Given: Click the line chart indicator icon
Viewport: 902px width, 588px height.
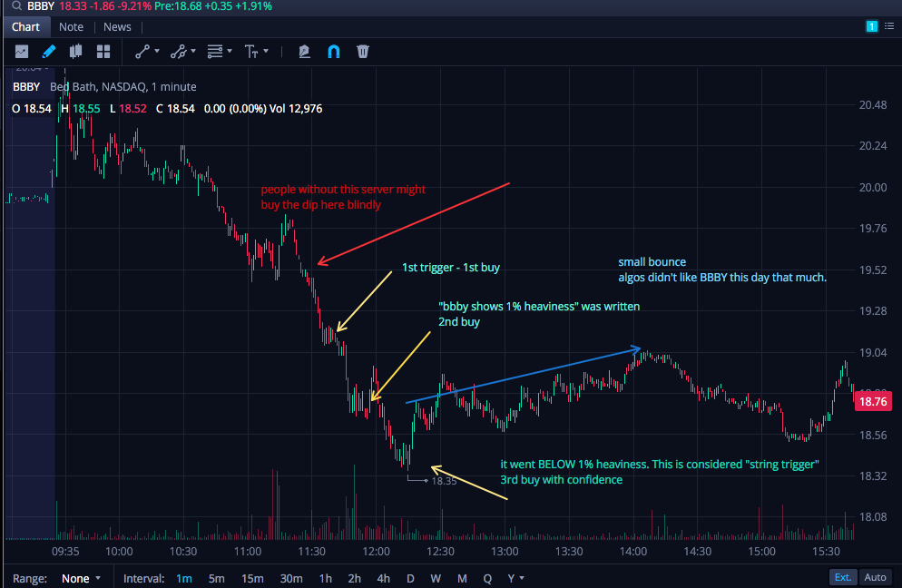Looking at the screenshot, I should [22, 52].
